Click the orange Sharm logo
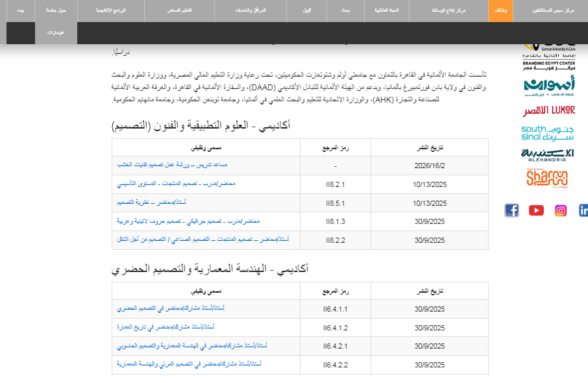588x383 pixels. pyautogui.click(x=548, y=177)
